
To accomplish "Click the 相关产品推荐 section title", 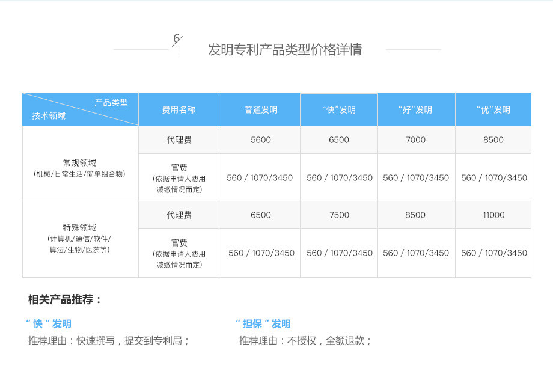I will [x=64, y=299].
